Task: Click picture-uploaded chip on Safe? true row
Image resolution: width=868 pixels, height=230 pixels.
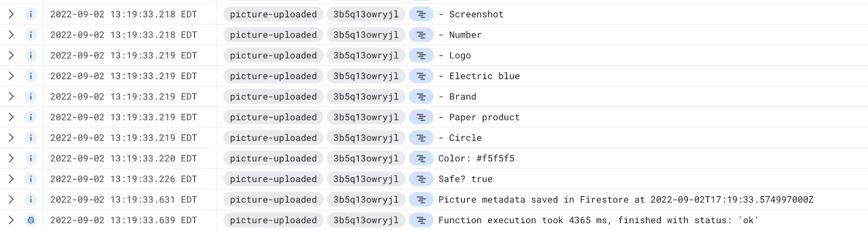Action: click(x=273, y=179)
